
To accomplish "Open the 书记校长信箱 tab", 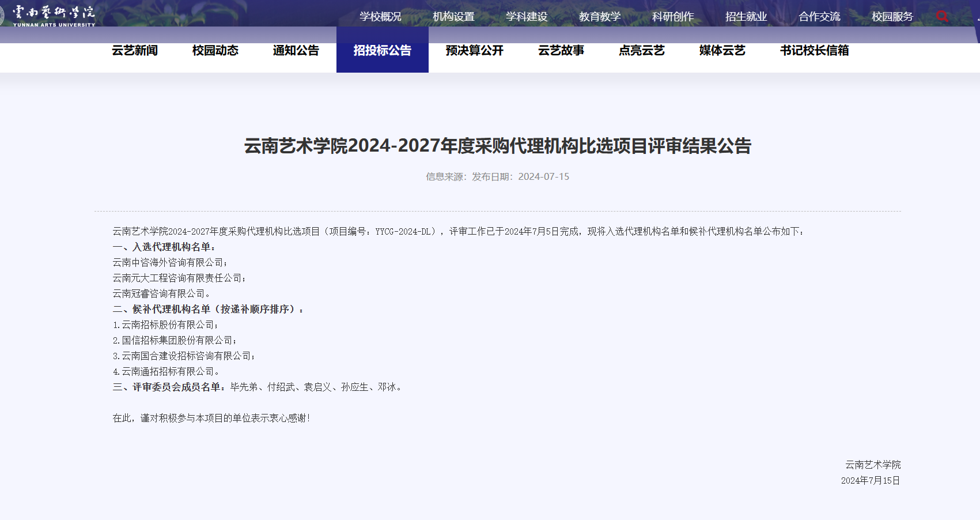I will tap(815, 50).
